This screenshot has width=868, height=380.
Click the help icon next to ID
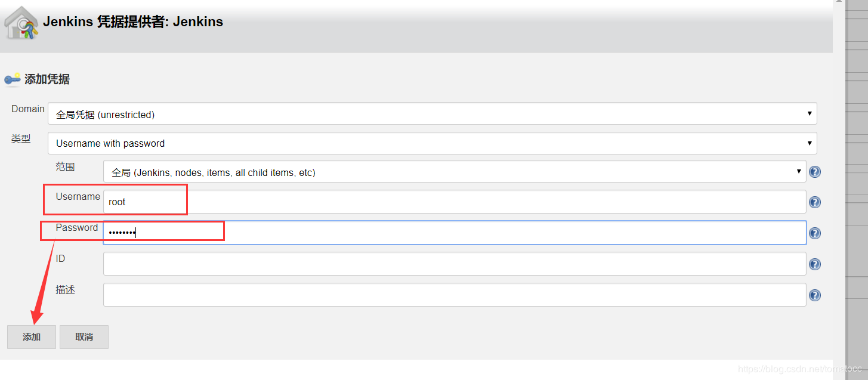(x=814, y=264)
